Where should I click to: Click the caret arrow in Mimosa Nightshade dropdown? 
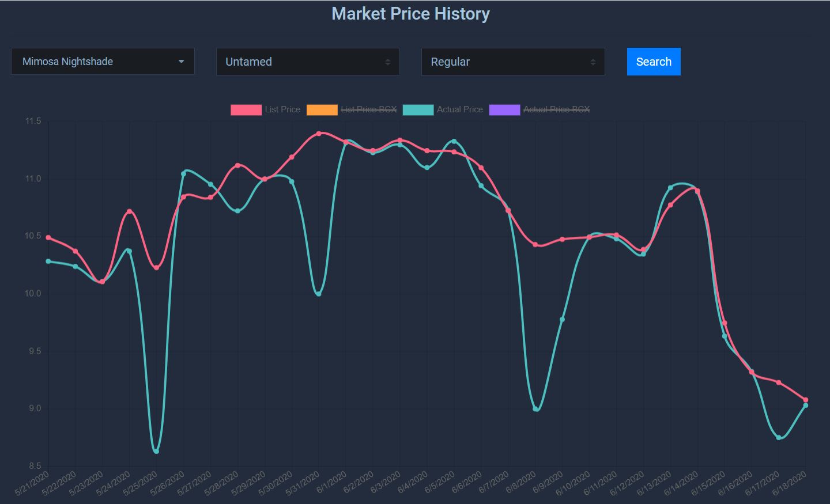tap(181, 62)
